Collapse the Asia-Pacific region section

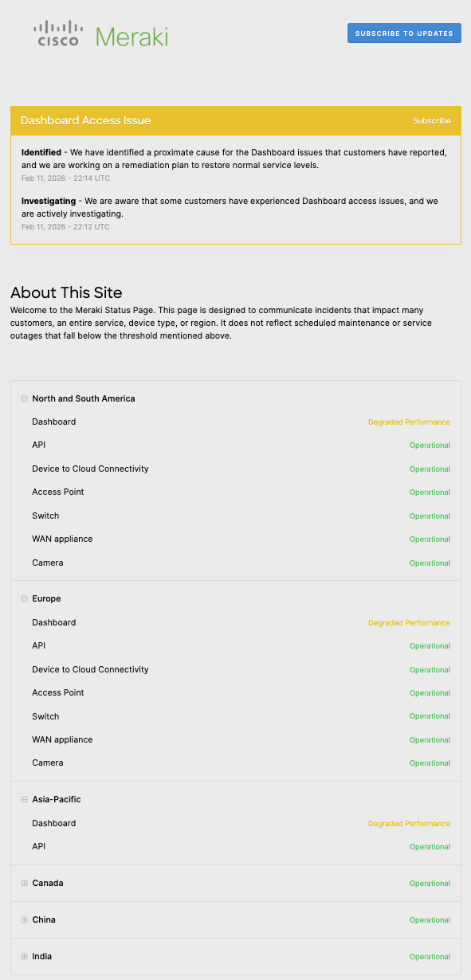click(x=25, y=799)
